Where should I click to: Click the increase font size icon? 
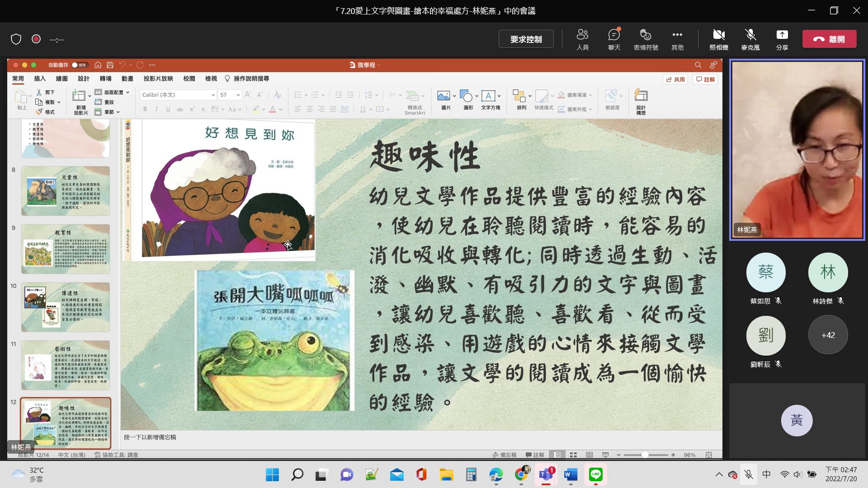(x=248, y=95)
